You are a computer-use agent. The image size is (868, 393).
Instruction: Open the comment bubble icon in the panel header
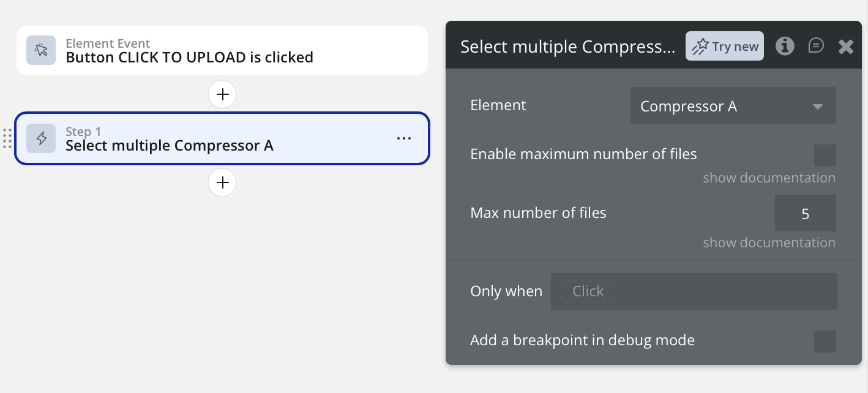coord(815,46)
